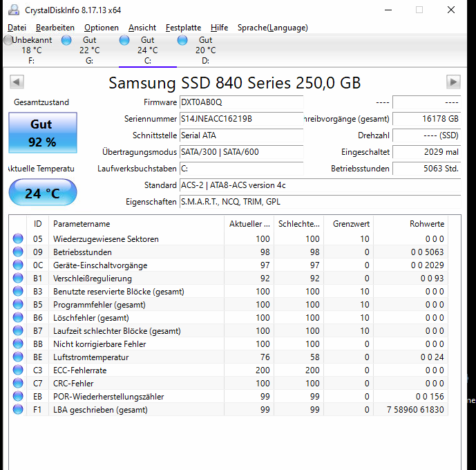Click the blue status orb of drive D:
The width and height of the screenshot is (476, 470).
(x=182, y=40)
